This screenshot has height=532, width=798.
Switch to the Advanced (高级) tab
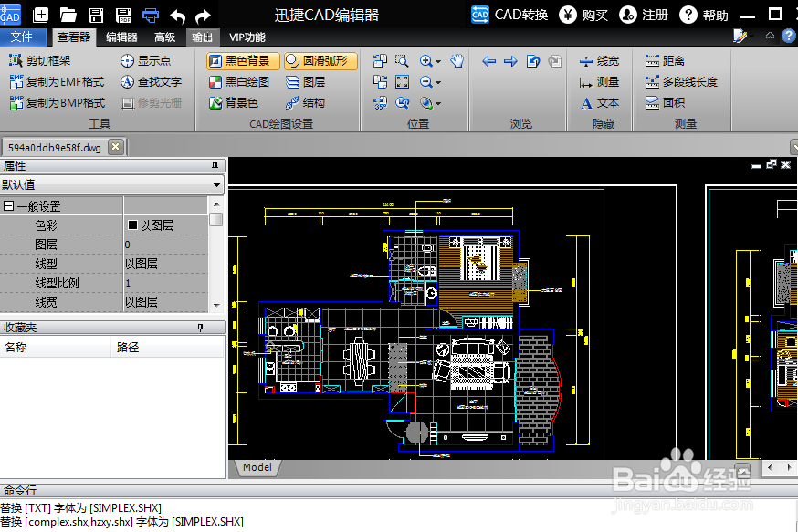(165, 37)
